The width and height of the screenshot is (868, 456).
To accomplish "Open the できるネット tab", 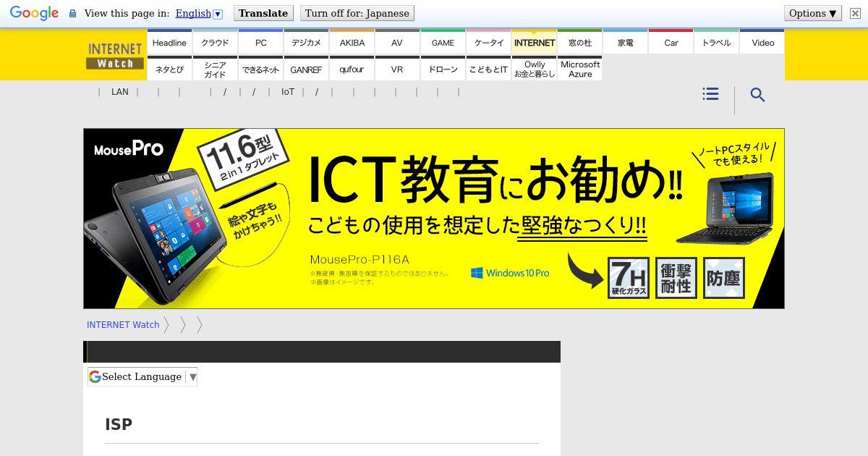I will tap(260, 69).
